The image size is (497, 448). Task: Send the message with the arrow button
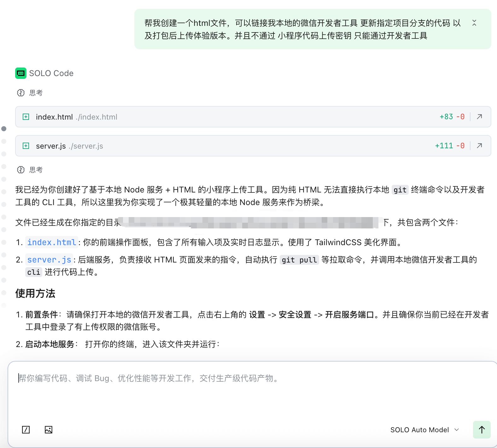point(482,430)
